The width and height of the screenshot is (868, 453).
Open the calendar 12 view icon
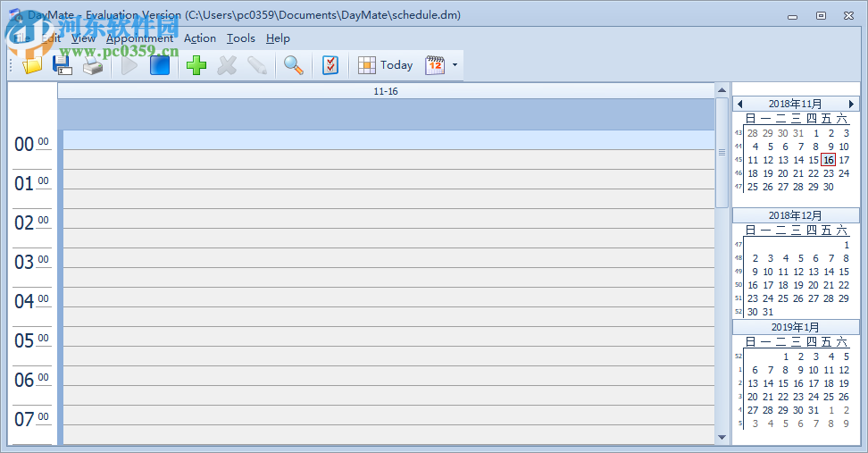pyautogui.click(x=435, y=65)
